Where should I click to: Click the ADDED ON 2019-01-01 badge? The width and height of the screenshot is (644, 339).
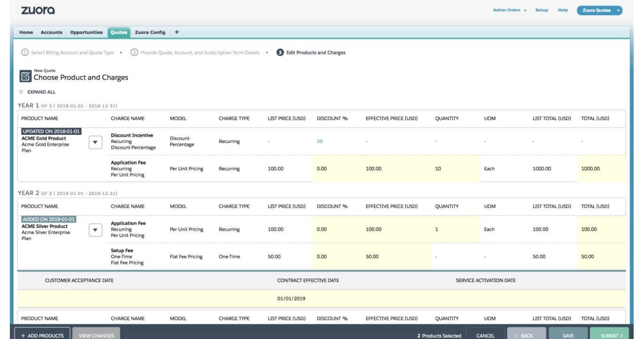pos(49,219)
